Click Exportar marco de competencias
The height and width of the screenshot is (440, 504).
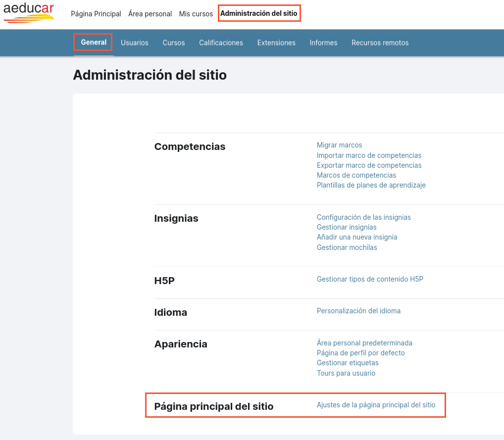pos(369,165)
